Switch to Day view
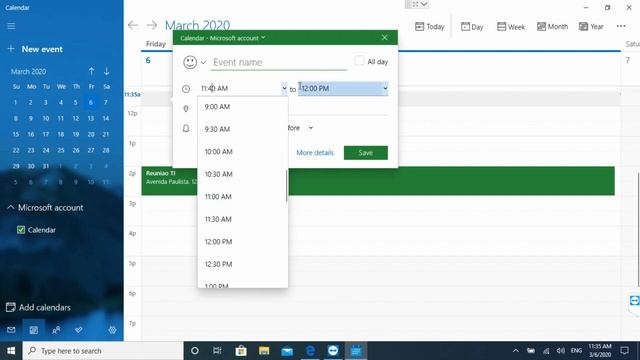The width and height of the screenshot is (640, 360). [472, 27]
